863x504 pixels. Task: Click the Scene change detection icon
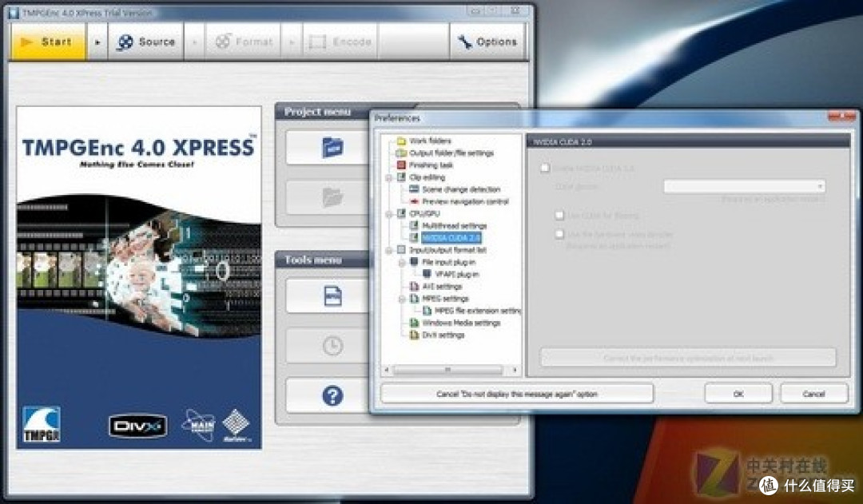(415, 189)
